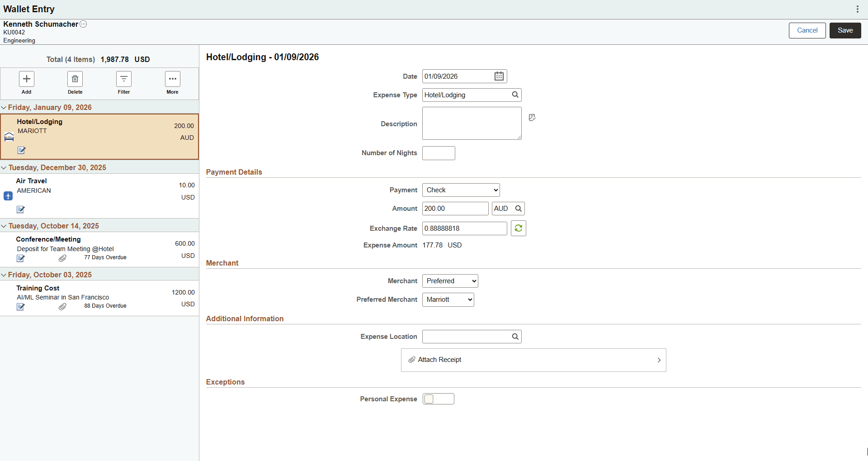Cancel the wallet entry
The height and width of the screenshot is (461, 868).
[807, 30]
